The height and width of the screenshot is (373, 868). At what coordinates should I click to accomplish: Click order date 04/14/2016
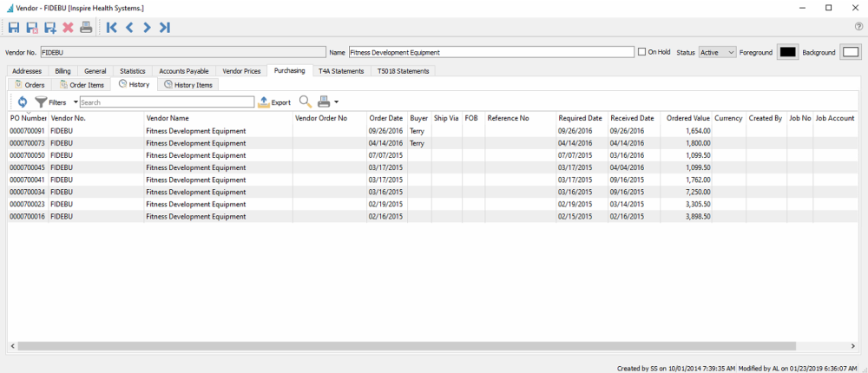click(385, 143)
